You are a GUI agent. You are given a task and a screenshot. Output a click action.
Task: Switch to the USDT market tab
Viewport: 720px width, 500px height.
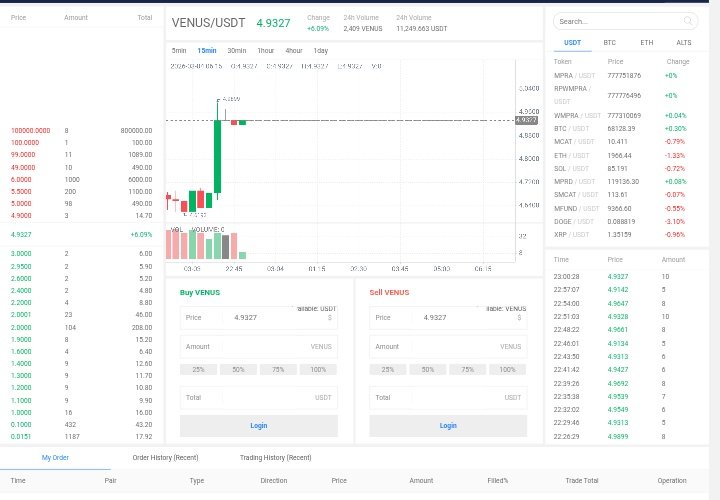pos(572,42)
